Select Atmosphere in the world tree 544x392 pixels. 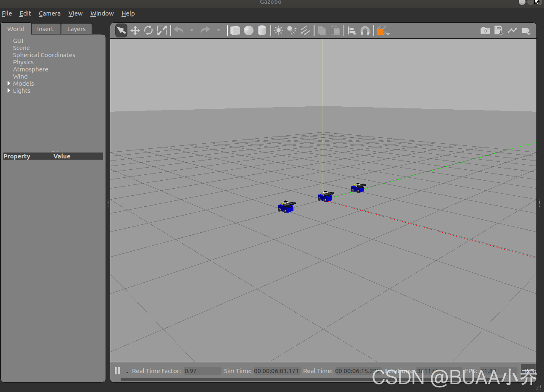(x=31, y=69)
